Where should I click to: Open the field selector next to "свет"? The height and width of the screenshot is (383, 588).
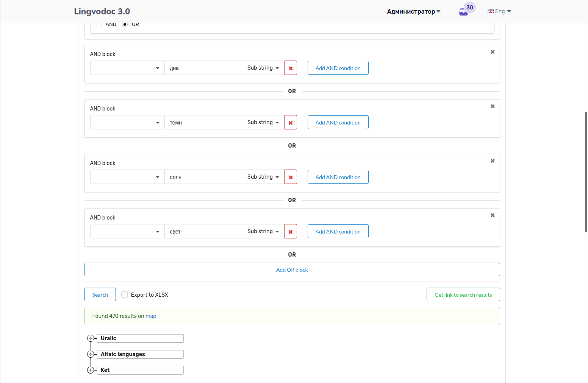point(127,231)
